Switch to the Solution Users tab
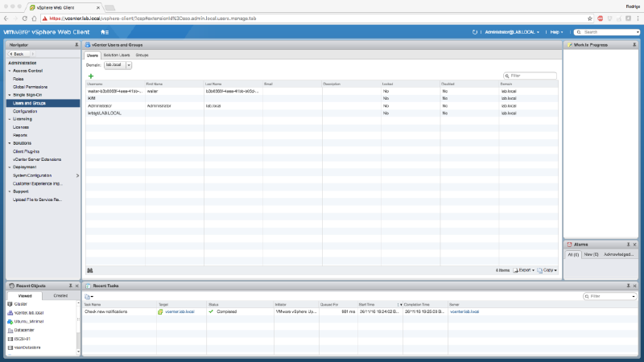 pos(116,55)
